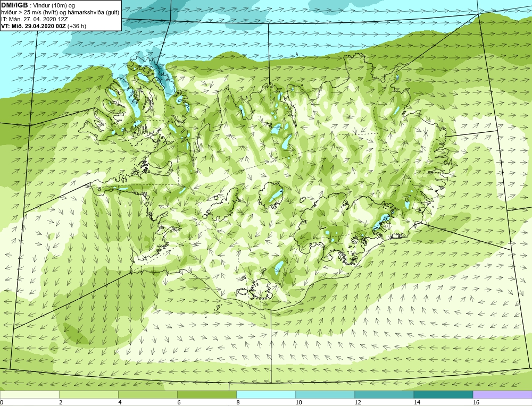532x406 pixels.
Task: Click the purple above-16 m/s legend swatch
Action: coord(502,394)
